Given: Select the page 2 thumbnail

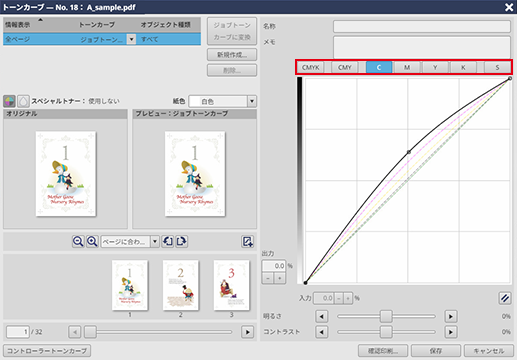Looking at the screenshot, I should coord(181,285).
